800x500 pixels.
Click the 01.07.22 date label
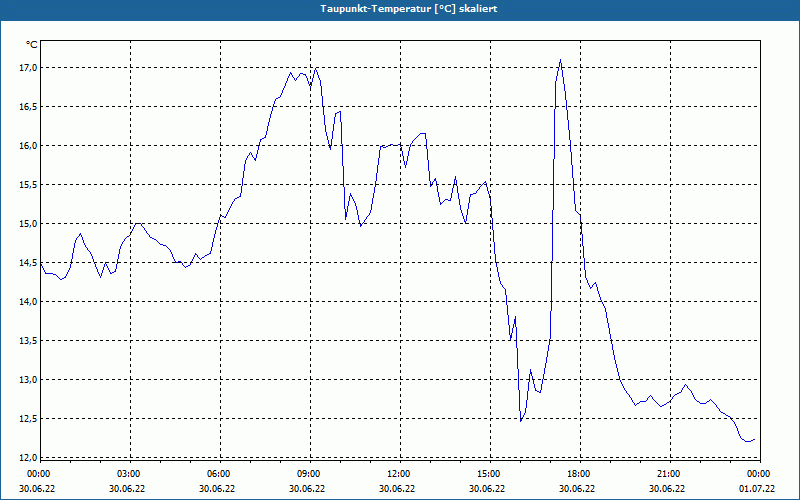coord(757,489)
